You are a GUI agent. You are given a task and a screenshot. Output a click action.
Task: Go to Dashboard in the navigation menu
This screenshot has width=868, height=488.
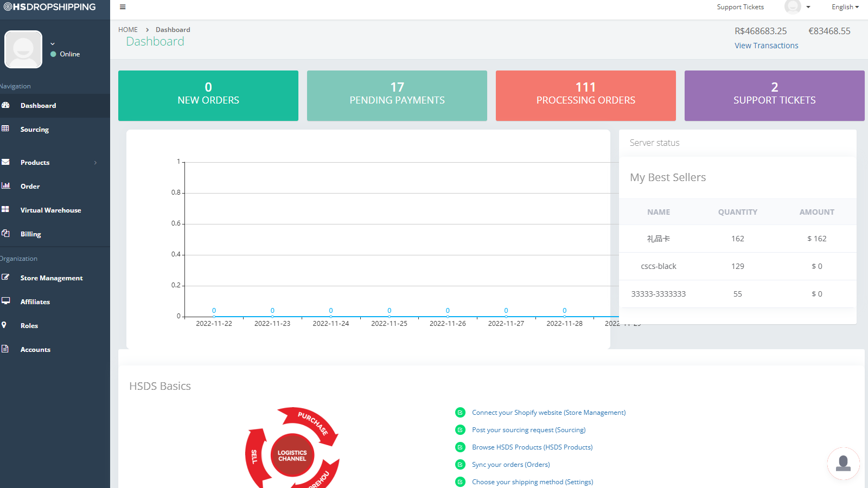coord(55,106)
